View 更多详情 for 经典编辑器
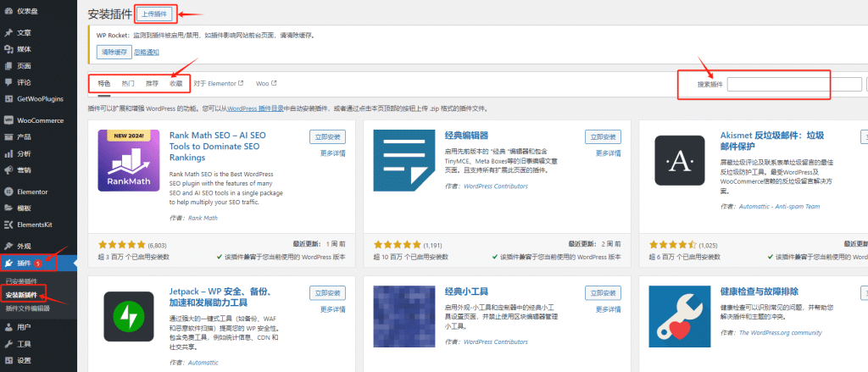This screenshot has width=868, height=372. (x=609, y=153)
